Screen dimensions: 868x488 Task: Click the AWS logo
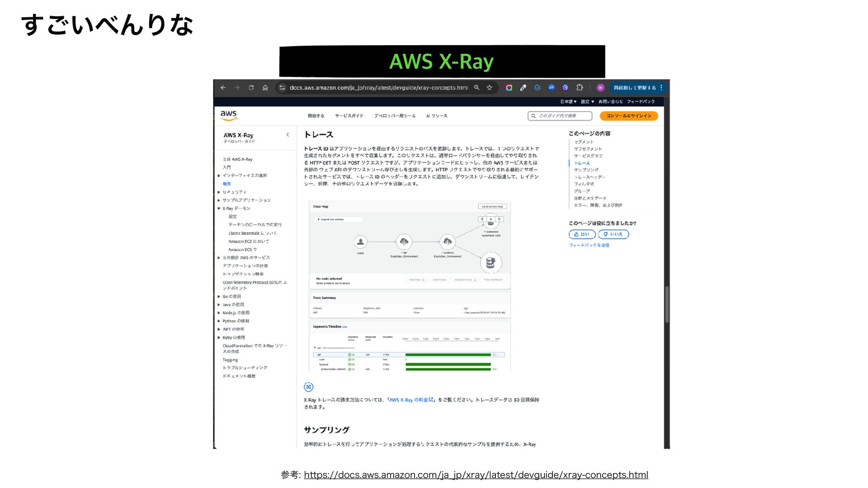pyautogui.click(x=229, y=116)
